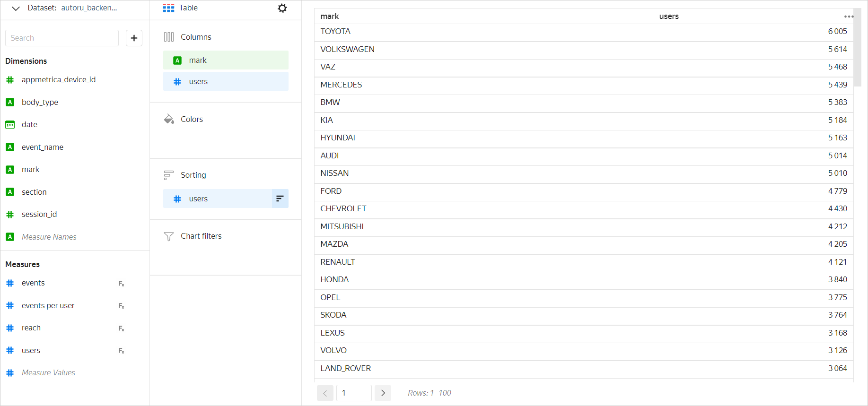Image resolution: width=868 pixels, height=406 pixels.
Task: Click the formula icon for reach measure
Action: (121, 328)
